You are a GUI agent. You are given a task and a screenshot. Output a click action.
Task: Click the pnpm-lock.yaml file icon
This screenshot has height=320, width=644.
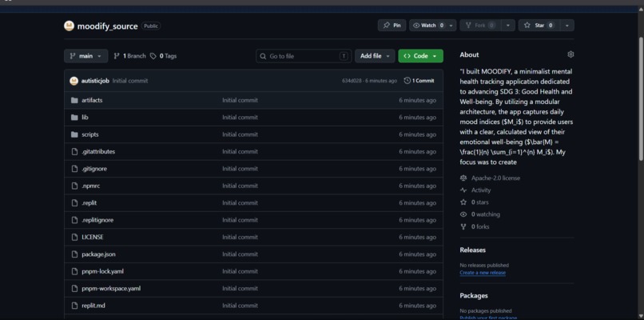pos(74,271)
